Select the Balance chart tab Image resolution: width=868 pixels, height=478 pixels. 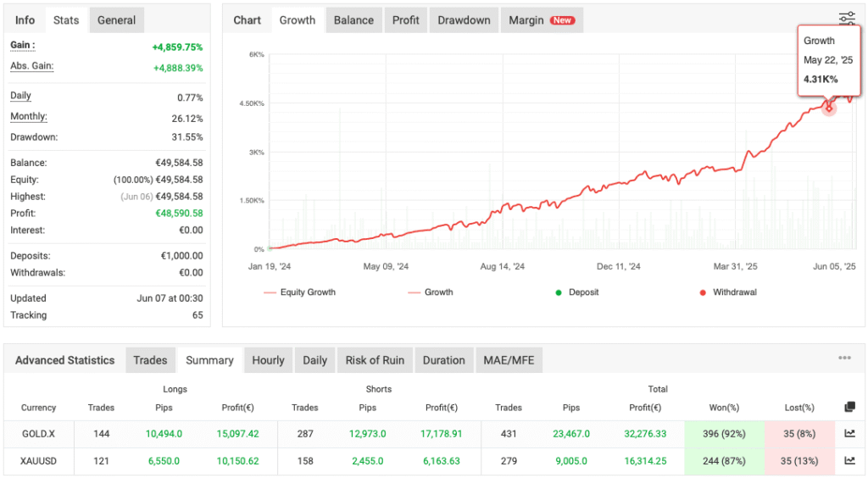[x=353, y=20]
